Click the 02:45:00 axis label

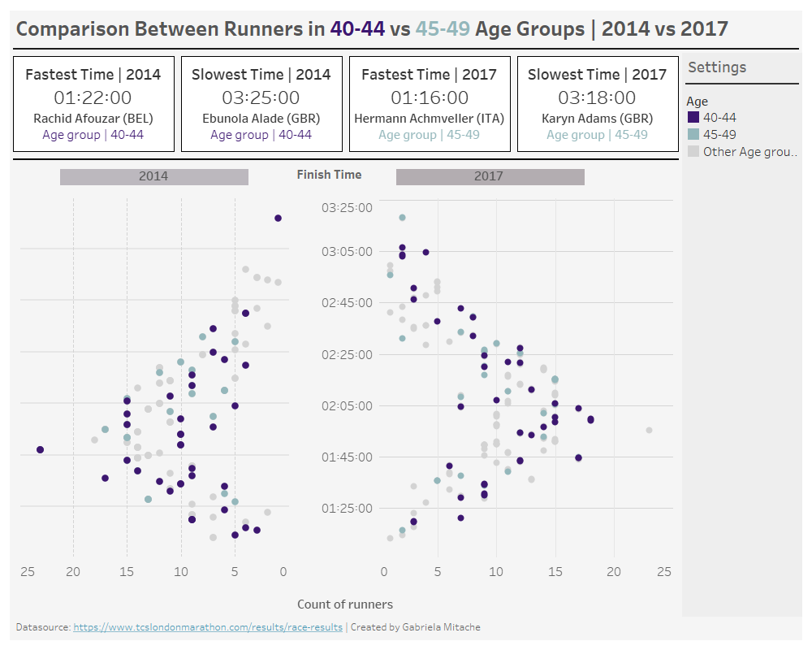[347, 303]
